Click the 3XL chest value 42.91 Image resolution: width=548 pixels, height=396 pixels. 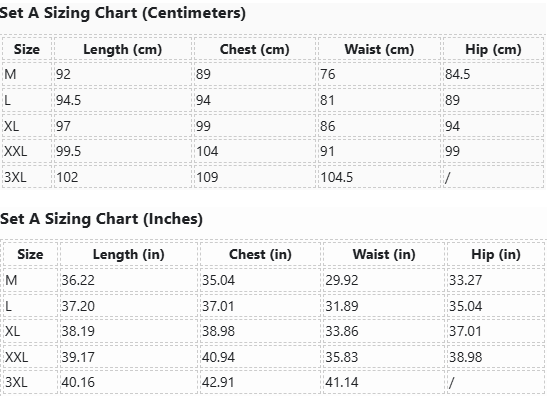point(218,382)
